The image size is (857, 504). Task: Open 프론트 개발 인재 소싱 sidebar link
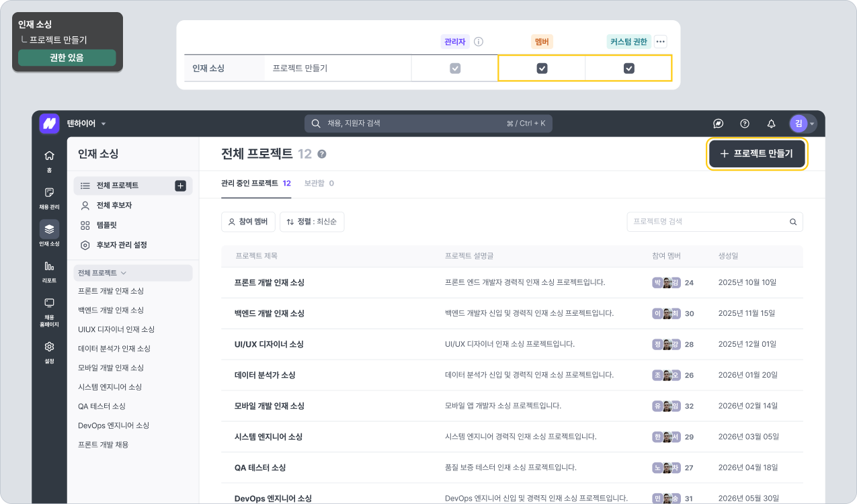111,291
